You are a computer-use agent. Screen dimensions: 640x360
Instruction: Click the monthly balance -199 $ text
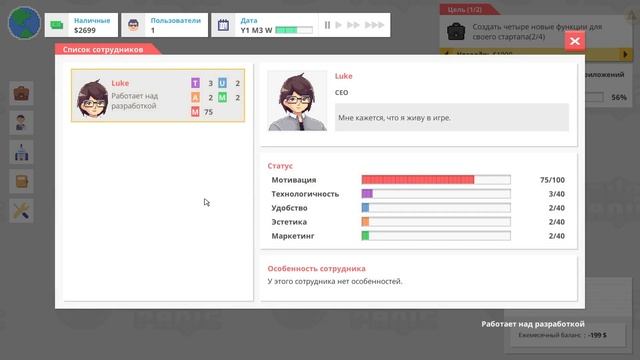click(x=562, y=335)
